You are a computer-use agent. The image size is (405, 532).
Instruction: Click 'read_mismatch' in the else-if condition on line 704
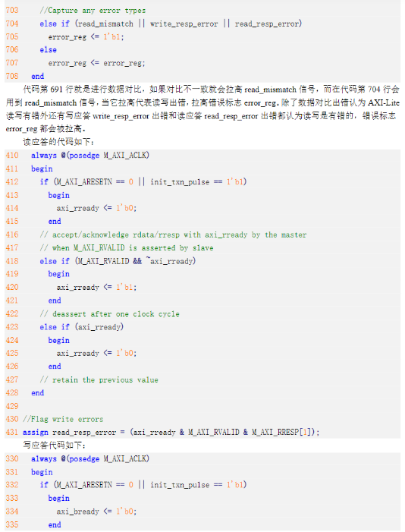coord(105,24)
